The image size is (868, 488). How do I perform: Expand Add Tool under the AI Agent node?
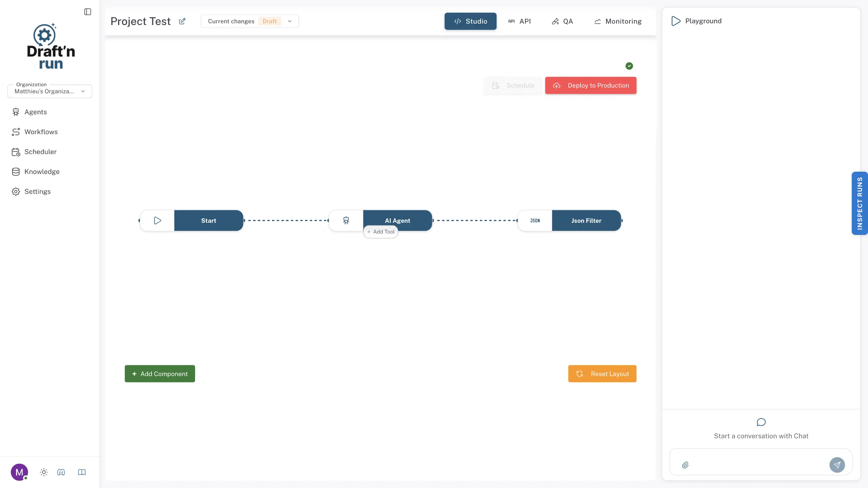click(x=380, y=231)
